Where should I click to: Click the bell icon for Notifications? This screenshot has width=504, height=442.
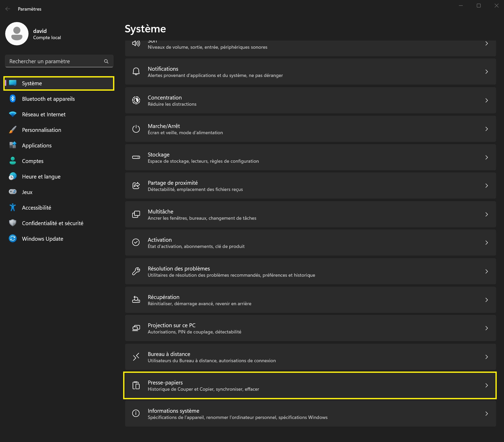136,72
